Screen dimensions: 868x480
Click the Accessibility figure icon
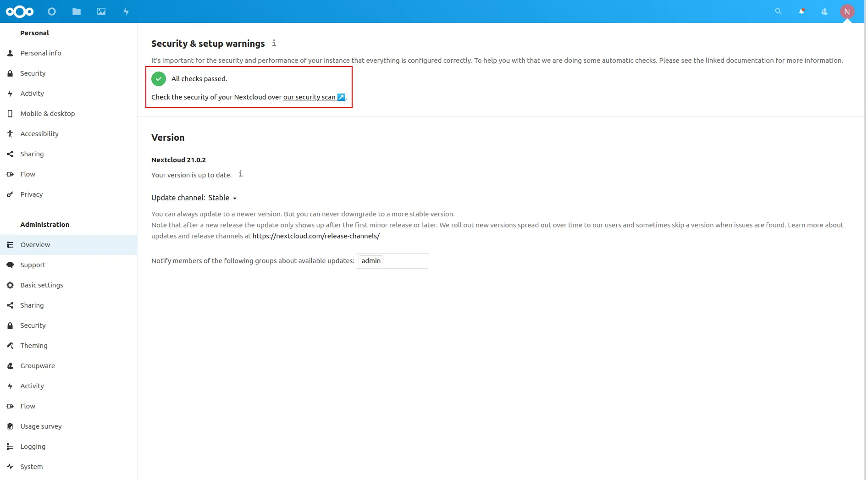10,134
